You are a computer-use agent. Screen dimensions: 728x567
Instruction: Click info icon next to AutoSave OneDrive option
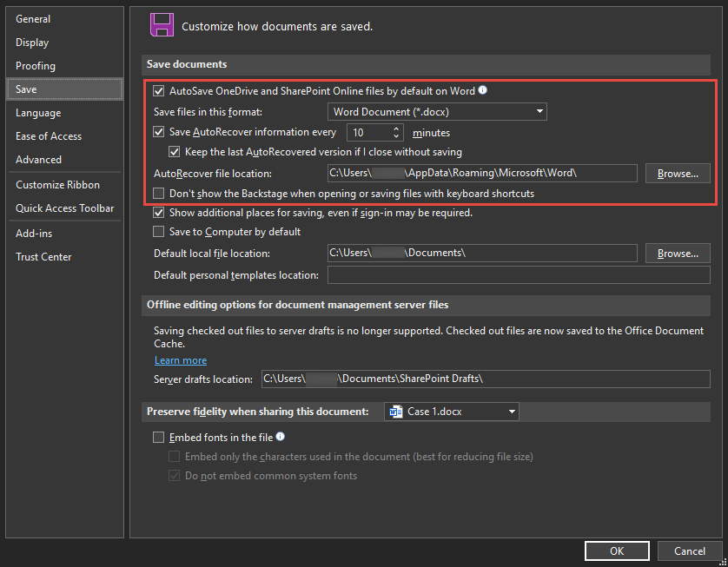483,90
